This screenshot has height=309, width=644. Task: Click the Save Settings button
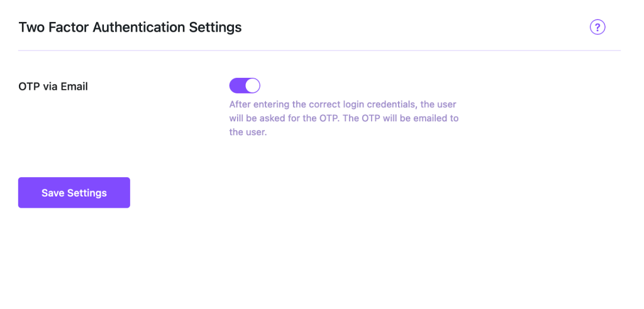click(74, 193)
